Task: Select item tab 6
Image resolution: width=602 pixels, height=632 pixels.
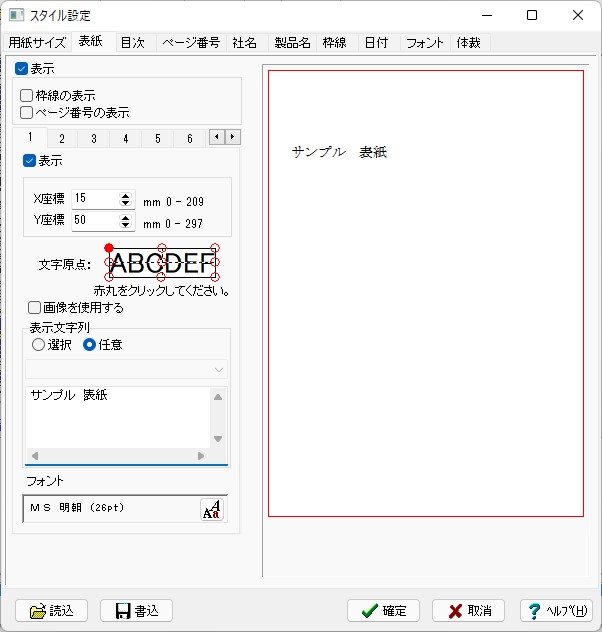Action: pos(190,139)
